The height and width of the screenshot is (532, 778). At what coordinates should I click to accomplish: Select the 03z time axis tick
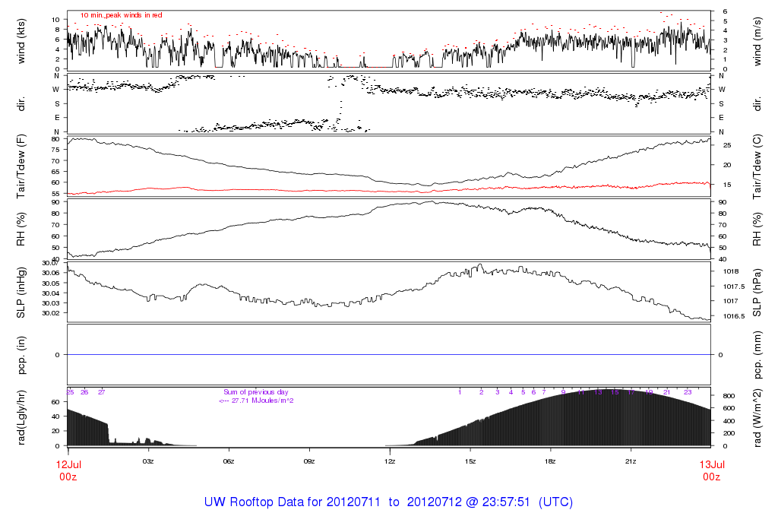[148, 461]
